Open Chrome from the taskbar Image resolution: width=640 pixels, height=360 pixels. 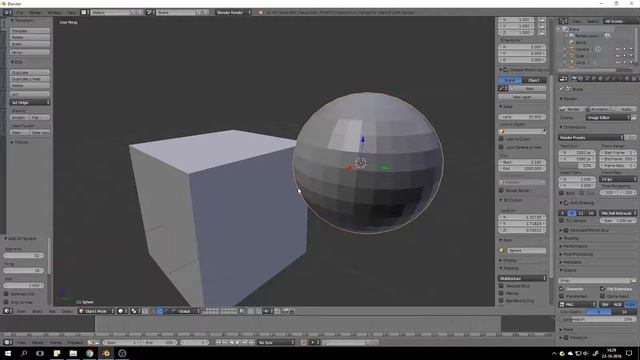click(x=89, y=353)
